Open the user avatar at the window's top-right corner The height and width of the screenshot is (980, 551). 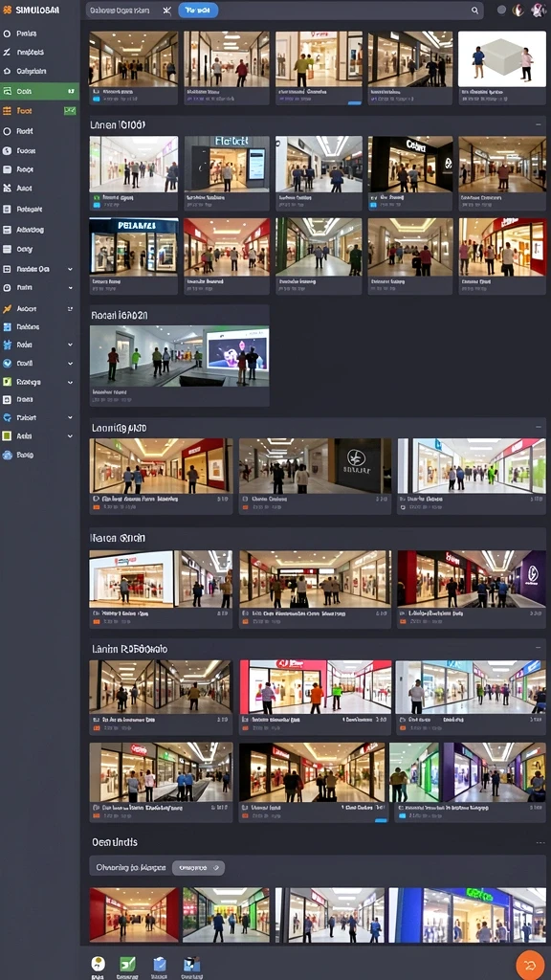538,10
